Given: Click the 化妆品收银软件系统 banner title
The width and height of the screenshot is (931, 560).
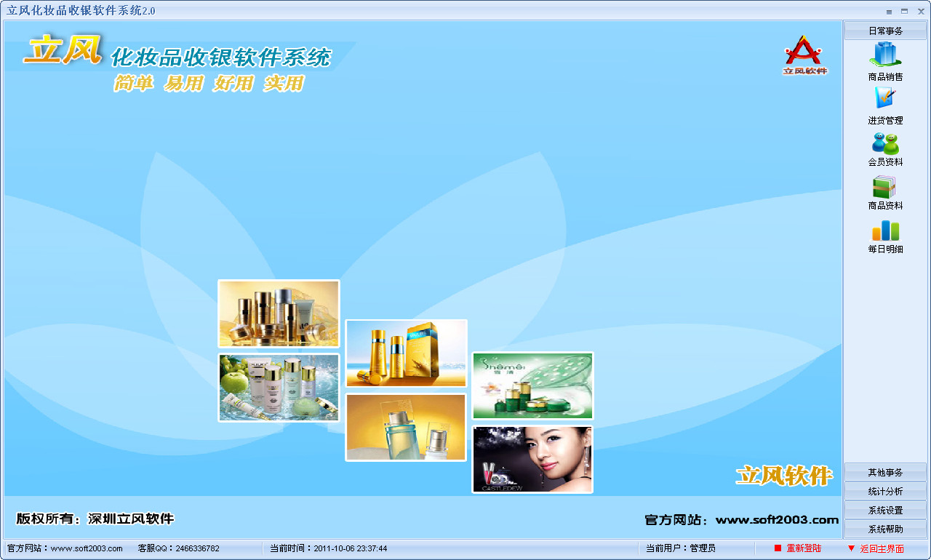Looking at the screenshot, I should pos(220,57).
